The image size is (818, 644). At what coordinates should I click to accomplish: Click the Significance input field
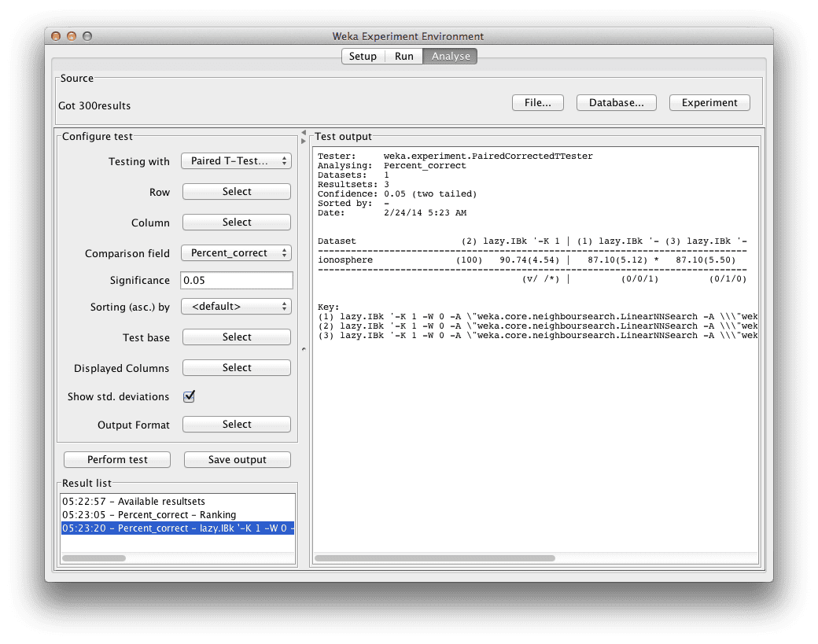coord(236,280)
